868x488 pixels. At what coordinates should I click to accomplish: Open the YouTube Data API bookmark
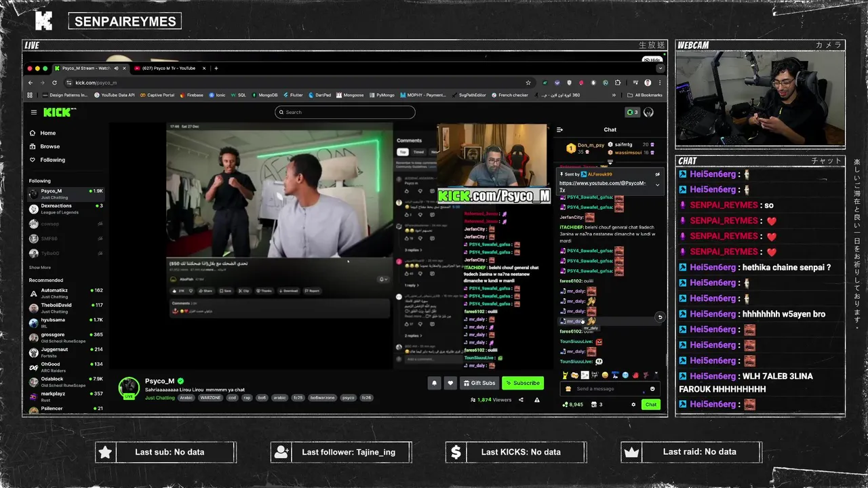coord(114,95)
